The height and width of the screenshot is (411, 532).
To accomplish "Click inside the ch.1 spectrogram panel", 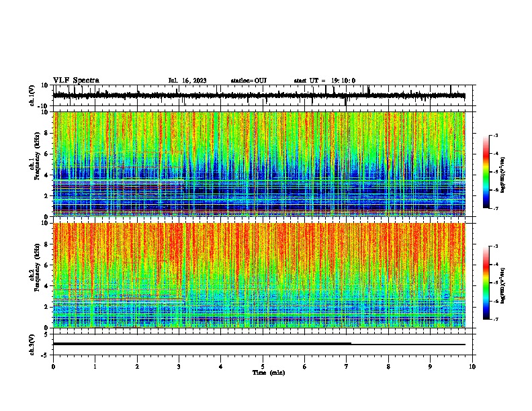I will coord(259,164).
